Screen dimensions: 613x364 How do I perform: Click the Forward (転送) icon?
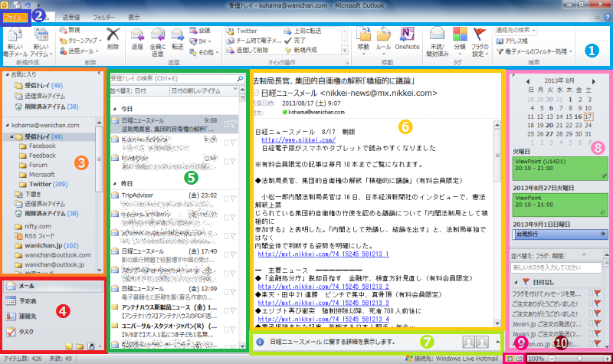(x=178, y=34)
